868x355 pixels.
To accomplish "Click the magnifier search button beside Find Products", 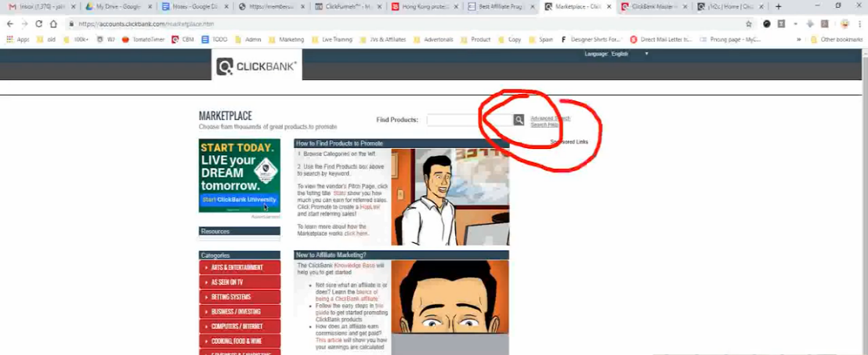I will tap(518, 120).
